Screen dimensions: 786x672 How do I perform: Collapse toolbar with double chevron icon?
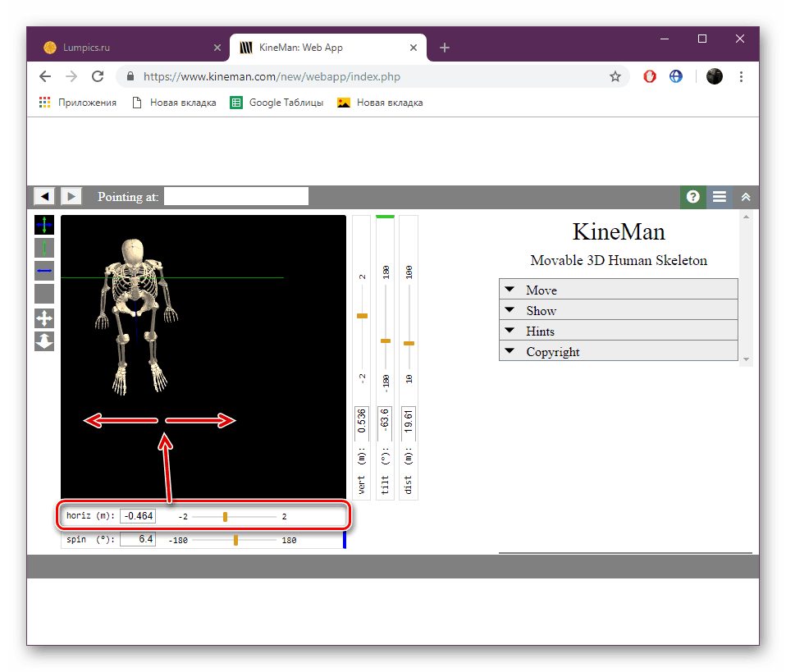pyautogui.click(x=746, y=197)
